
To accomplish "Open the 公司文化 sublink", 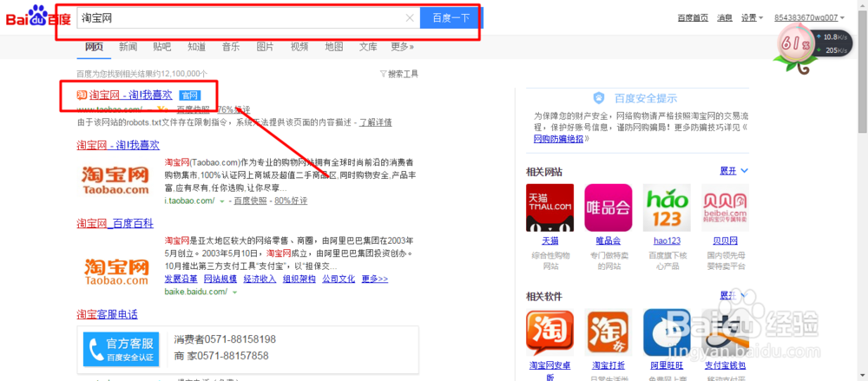I will 339,279.
